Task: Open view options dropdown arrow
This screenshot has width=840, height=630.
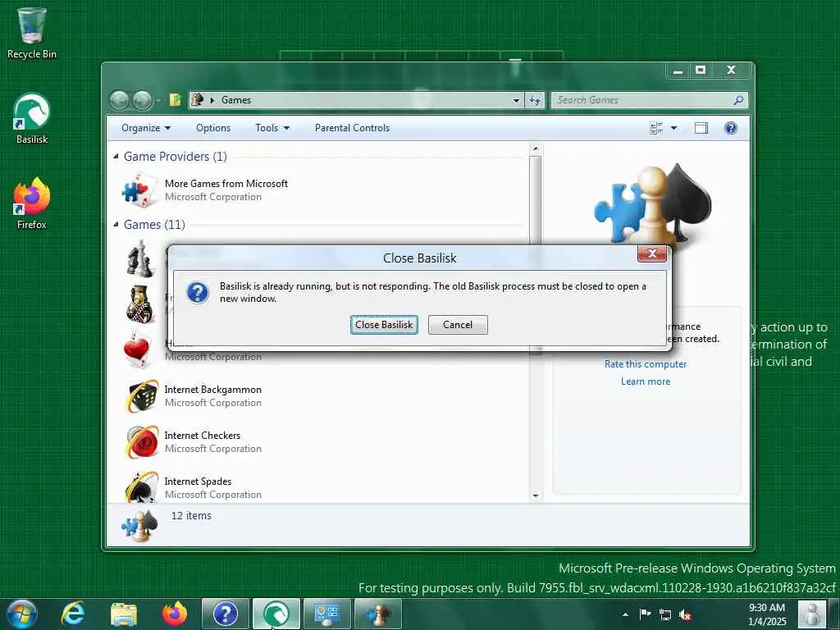Action: pos(674,128)
